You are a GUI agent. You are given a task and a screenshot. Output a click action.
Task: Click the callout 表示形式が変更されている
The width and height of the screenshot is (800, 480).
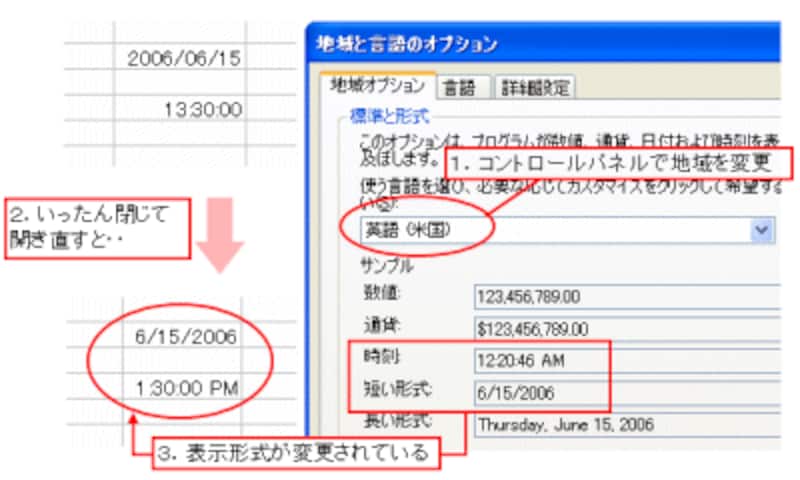coord(296,452)
